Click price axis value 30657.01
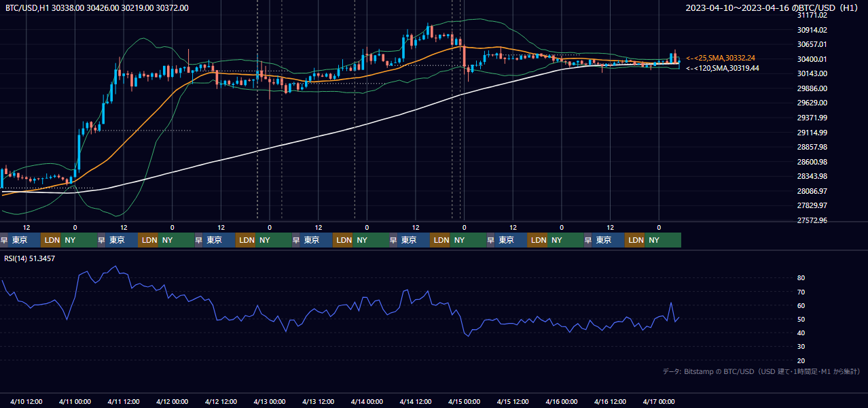This screenshot has height=408, width=868. tap(812, 44)
